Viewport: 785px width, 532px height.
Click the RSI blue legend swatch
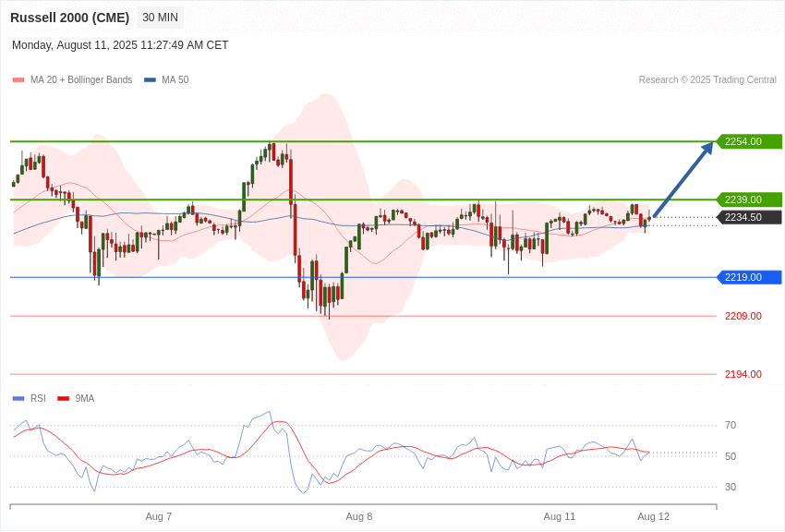coord(18,399)
